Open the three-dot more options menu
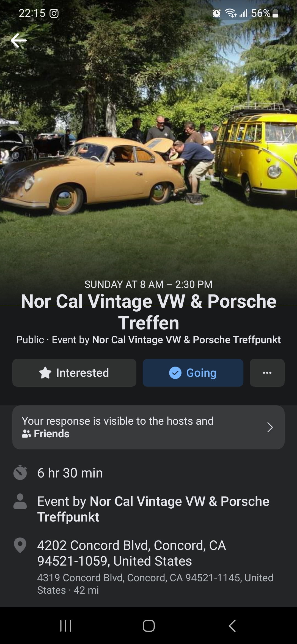The image size is (297, 644). tap(267, 373)
